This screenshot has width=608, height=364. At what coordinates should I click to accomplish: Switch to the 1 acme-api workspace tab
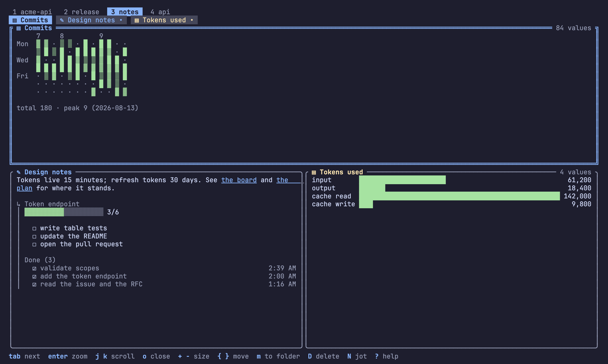pyautogui.click(x=32, y=12)
